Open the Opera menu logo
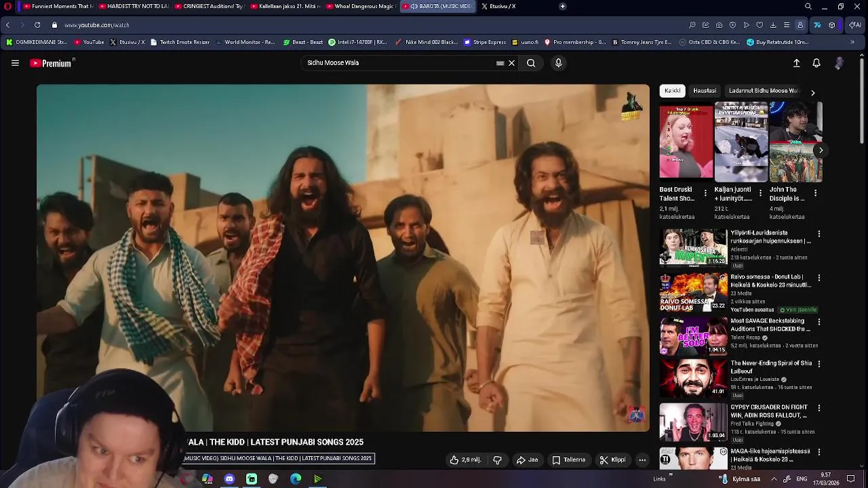 pyautogui.click(x=8, y=6)
